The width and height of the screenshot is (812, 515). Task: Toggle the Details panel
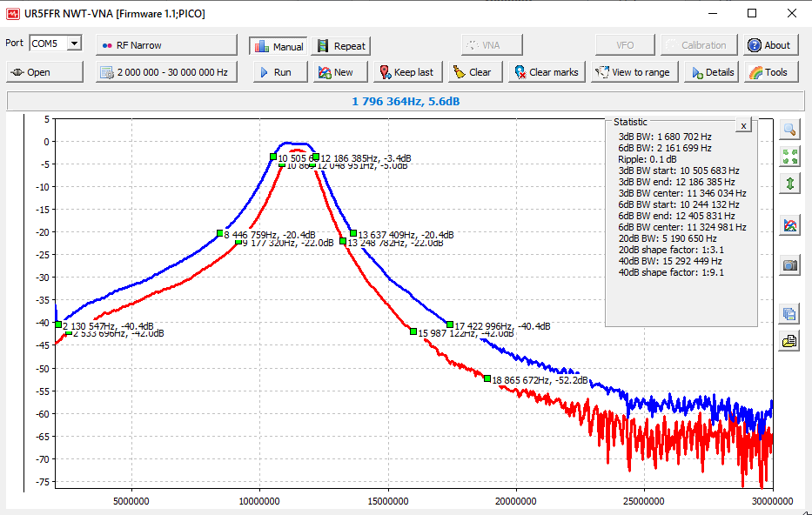711,72
